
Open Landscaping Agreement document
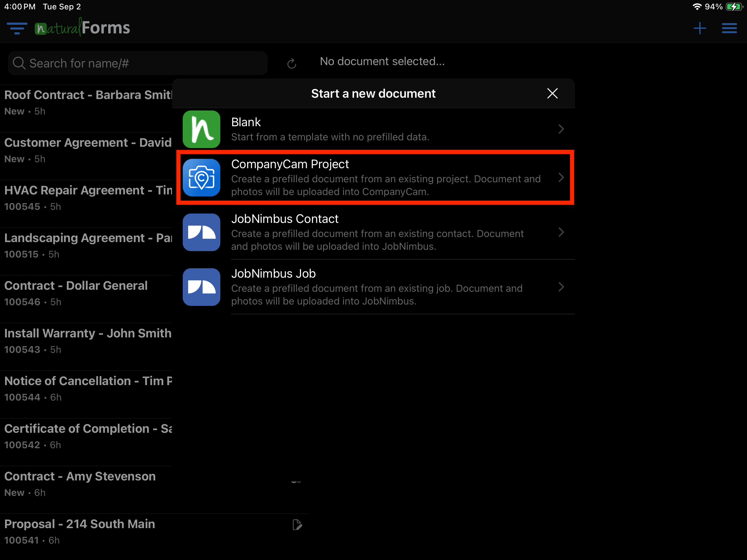tap(86, 251)
